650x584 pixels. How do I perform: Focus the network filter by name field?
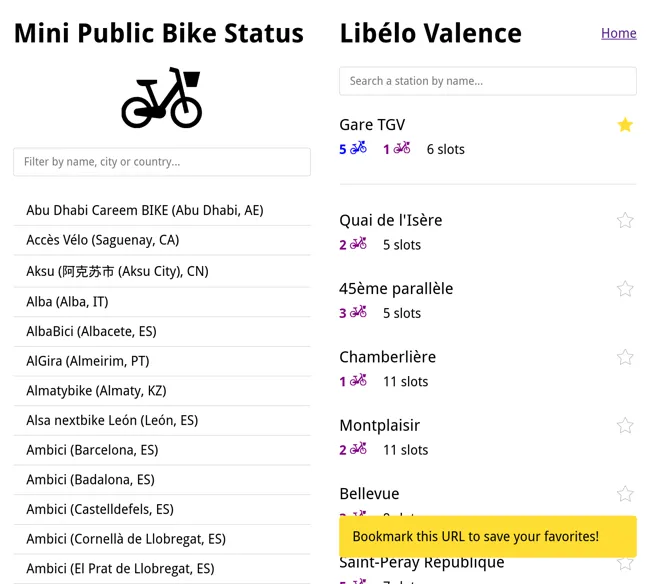pos(162,162)
